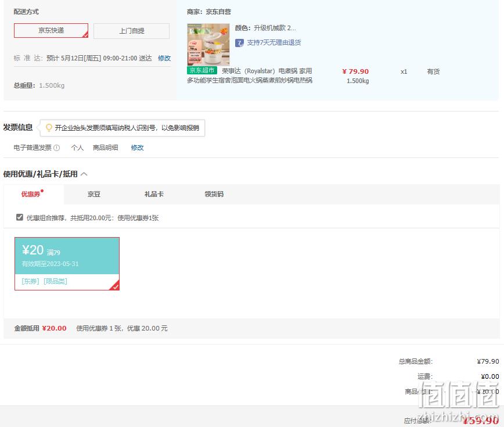Click the 运费 ¥0.00 value
Screen dimensions: 504x427
tap(490, 376)
